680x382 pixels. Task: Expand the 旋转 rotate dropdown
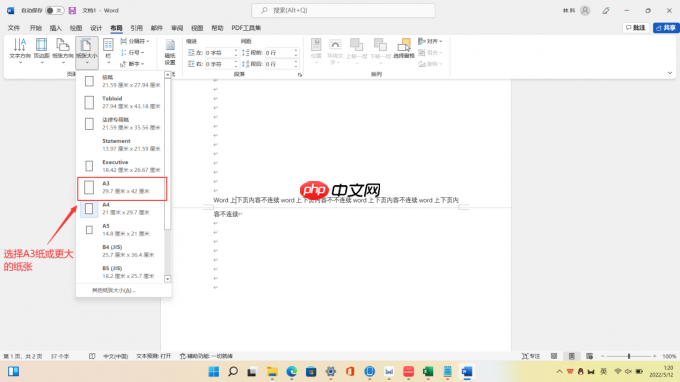(x=430, y=64)
